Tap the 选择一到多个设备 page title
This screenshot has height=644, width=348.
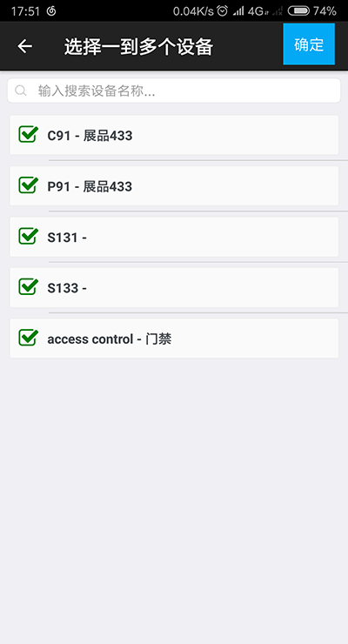(x=138, y=47)
